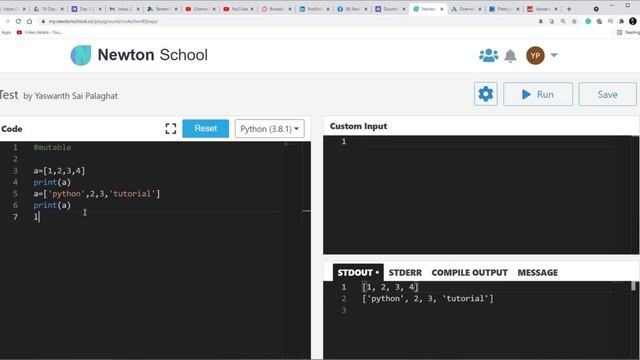
Task: Open the Video details bookmark
Action: 39,32
